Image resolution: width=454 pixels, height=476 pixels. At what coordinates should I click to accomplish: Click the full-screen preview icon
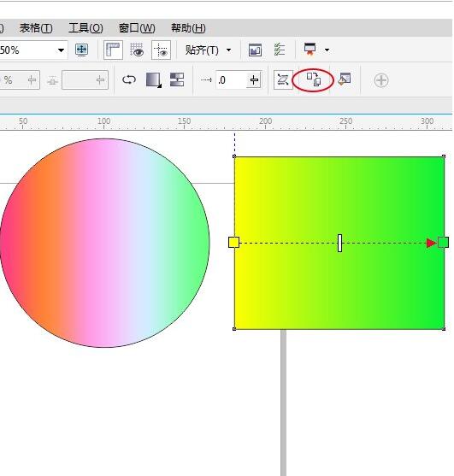click(82, 50)
